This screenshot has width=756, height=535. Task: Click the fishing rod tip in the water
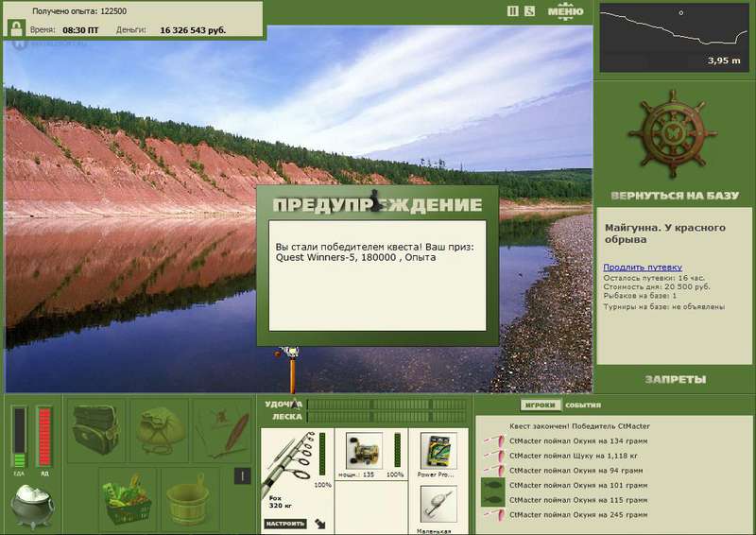pos(291,370)
